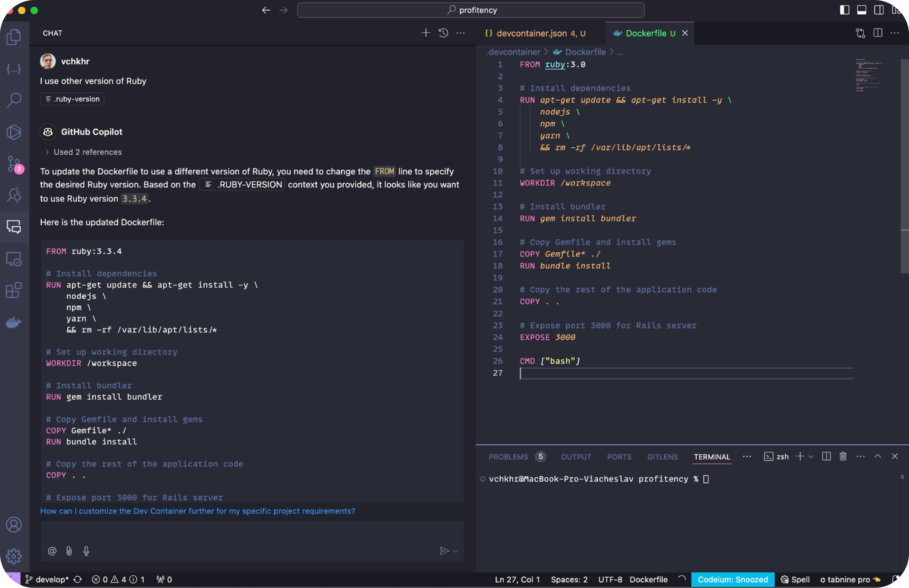This screenshot has width=909, height=588.
Task: Open the Search view in sidebar
Action: (x=14, y=100)
